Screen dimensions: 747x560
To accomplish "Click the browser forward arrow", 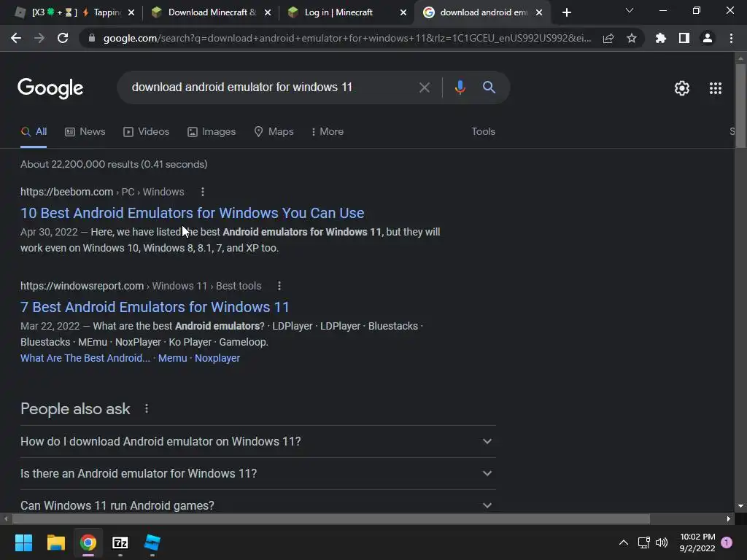I will pos(39,38).
